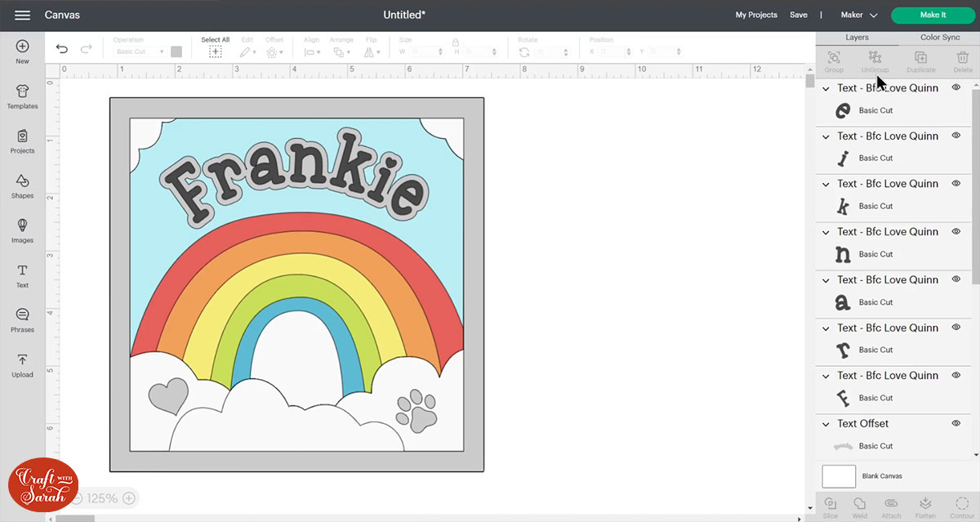Open the Phrases panel
The image size is (980, 522).
click(x=22, y=321)
